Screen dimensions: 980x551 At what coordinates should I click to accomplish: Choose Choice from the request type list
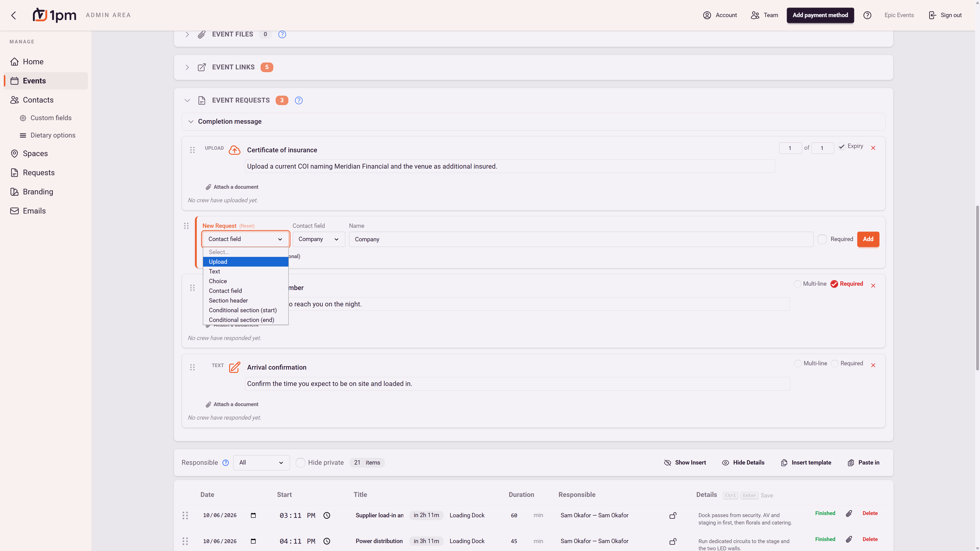point(245,281)
